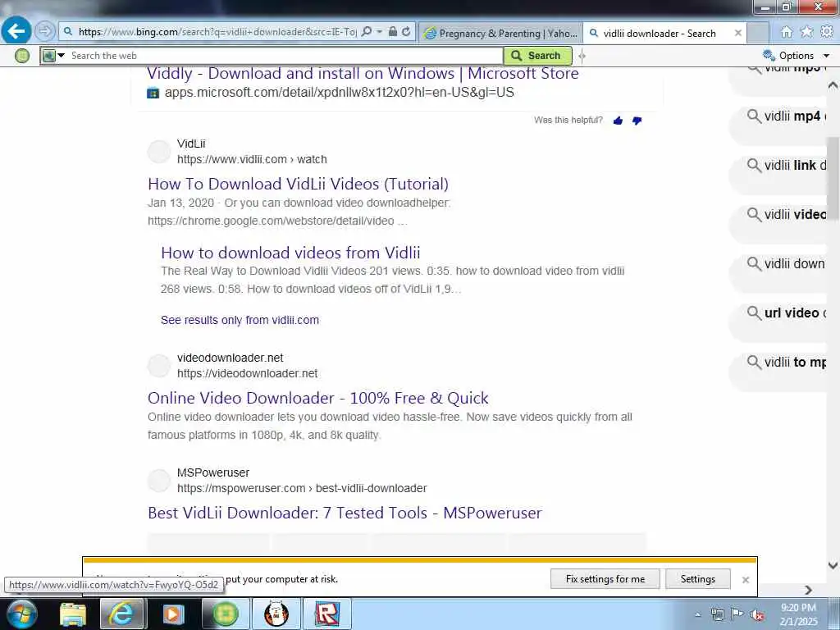Open the Home icon in IE toolbar
Image resolution: width=840 pixels, height=630 pixels.
(786, 32)
